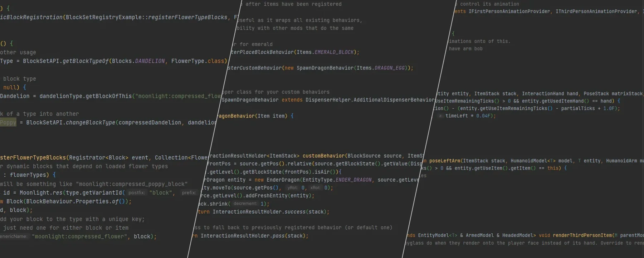Select comment "dd your block to the type with a unique key;"
Image resolution: width=644 pixels, height=258 pixels.
(x=72, y=219)
